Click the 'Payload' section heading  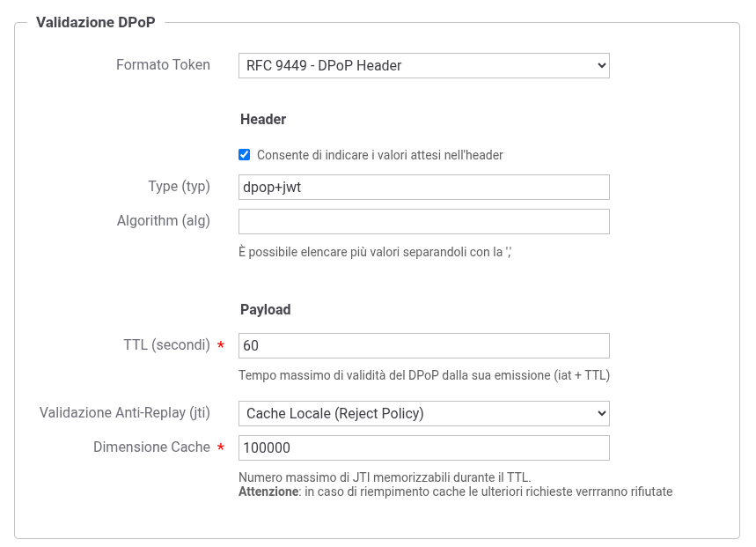click(x=265, y=310)
